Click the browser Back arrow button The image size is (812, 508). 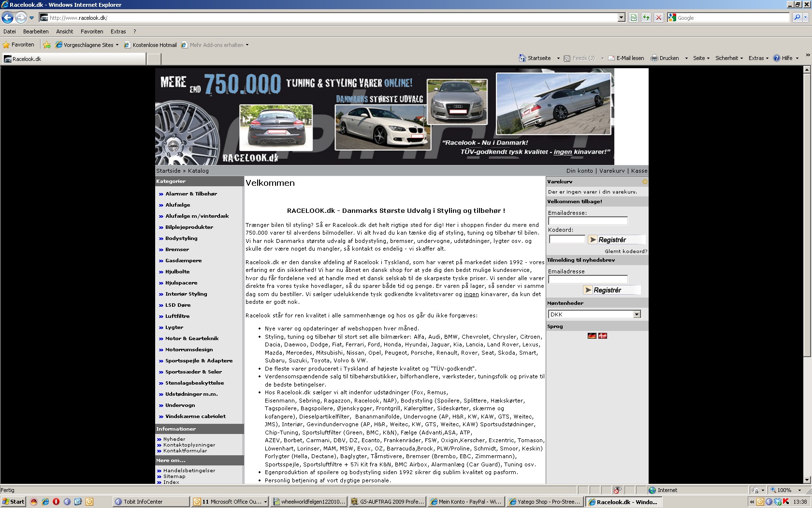[8, 18]
